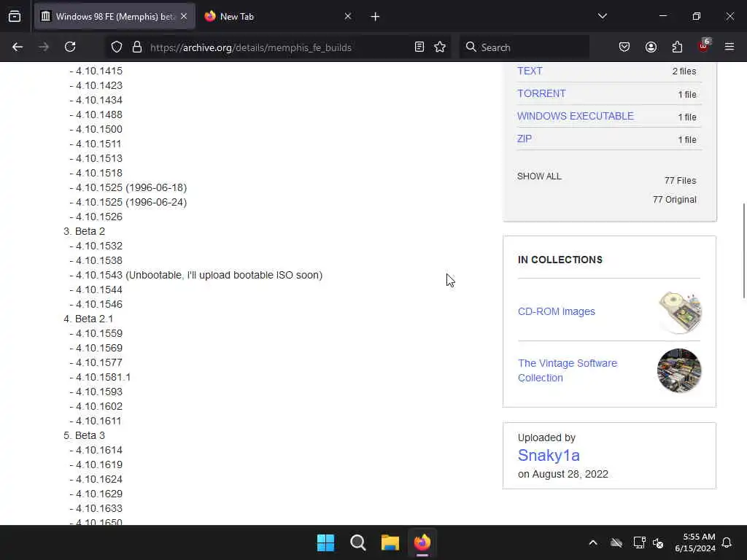This screenshot has height=560, width=747.
Task: Open the Extensions puzzle icon
Action: pos(677,47)
